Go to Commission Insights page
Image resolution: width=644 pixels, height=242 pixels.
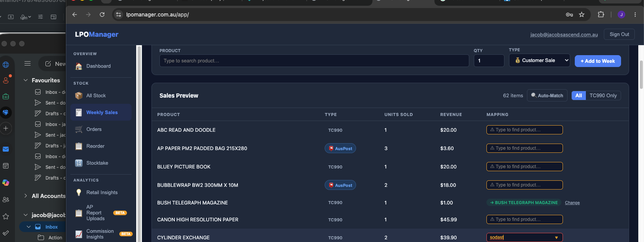click(x=100, y=234)
